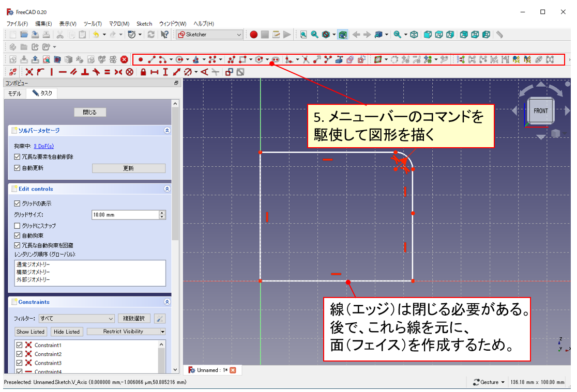Apply the Perpendicular constraint

click(x=85, y=72)
